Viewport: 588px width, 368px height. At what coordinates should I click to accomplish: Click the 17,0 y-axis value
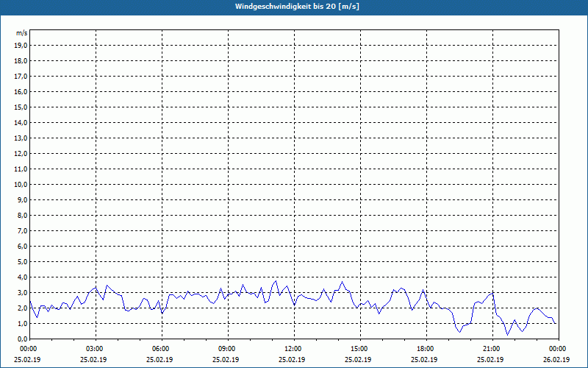click(21, 77)
